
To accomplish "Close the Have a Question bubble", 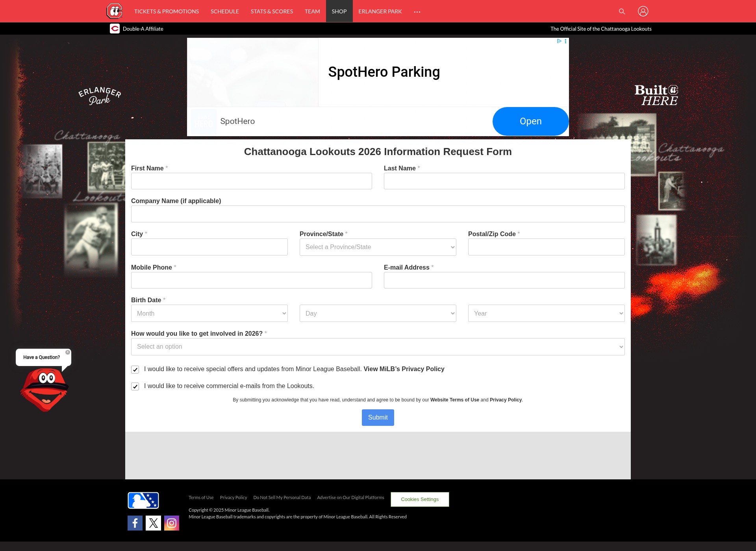I will pyautogui.click(x=68, y=352).
